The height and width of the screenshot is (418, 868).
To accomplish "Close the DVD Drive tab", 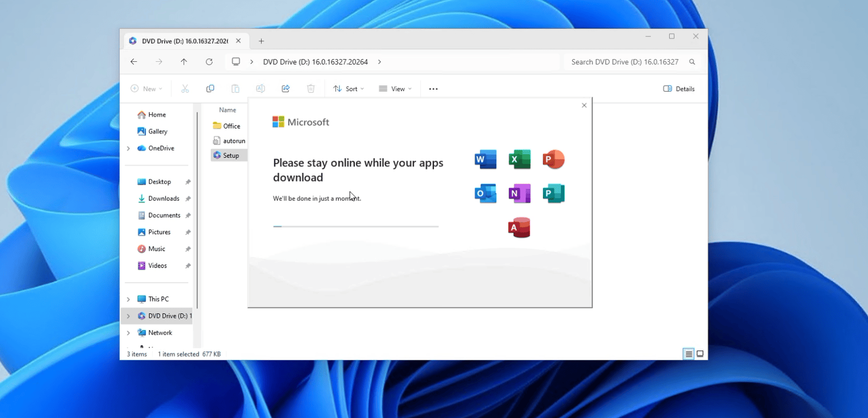I will click(x=238, y=41).
